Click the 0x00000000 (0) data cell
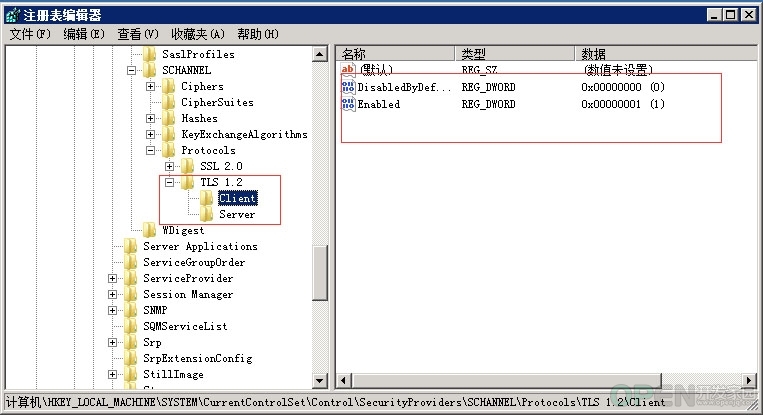 [x=623, y=88]
